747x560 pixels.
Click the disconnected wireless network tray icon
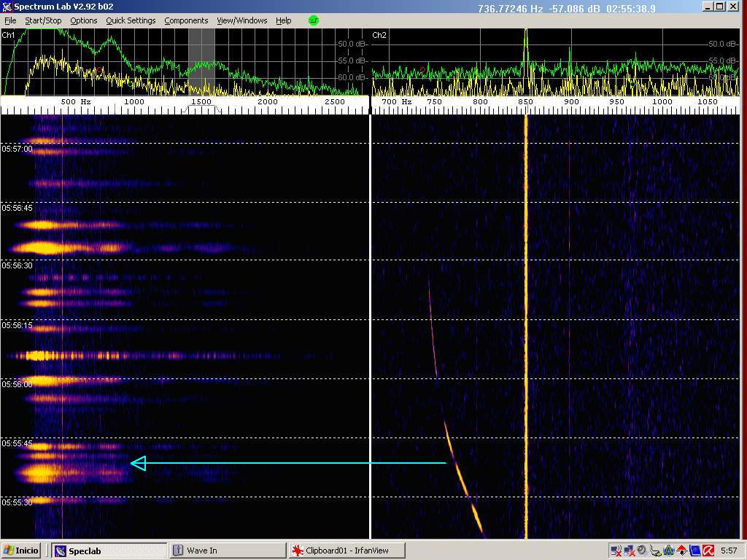(616, 551)
